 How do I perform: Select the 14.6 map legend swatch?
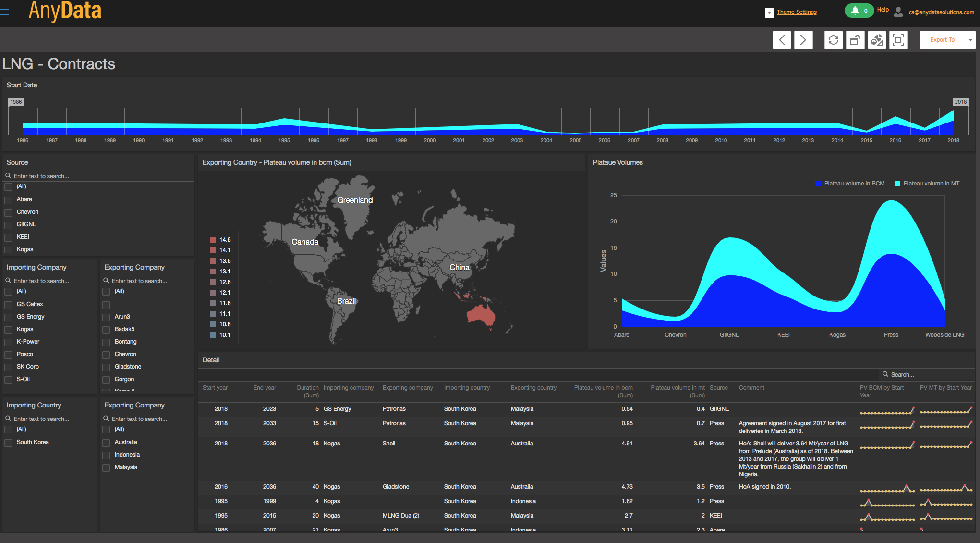(x=213, y=240)
